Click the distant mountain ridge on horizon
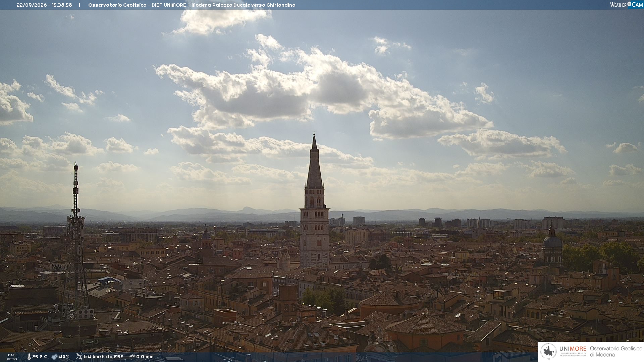Screen dimensions: 644x362 [322, 215]
